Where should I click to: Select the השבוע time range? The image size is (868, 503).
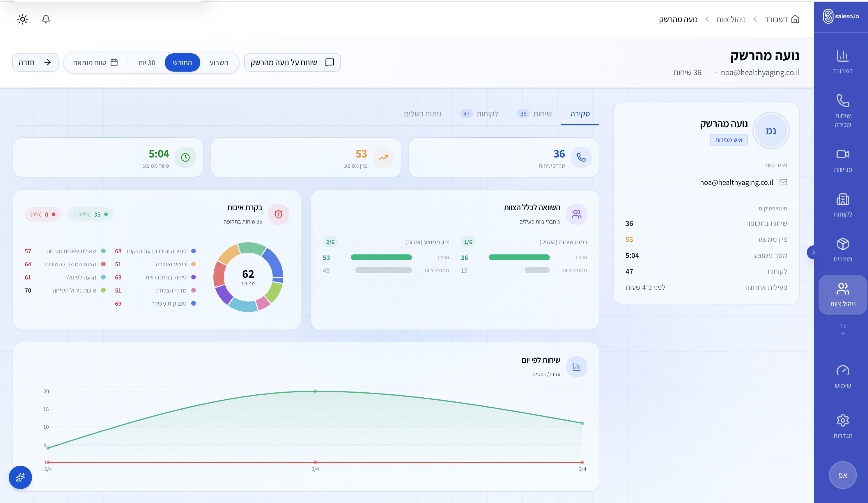pos(219,62)
